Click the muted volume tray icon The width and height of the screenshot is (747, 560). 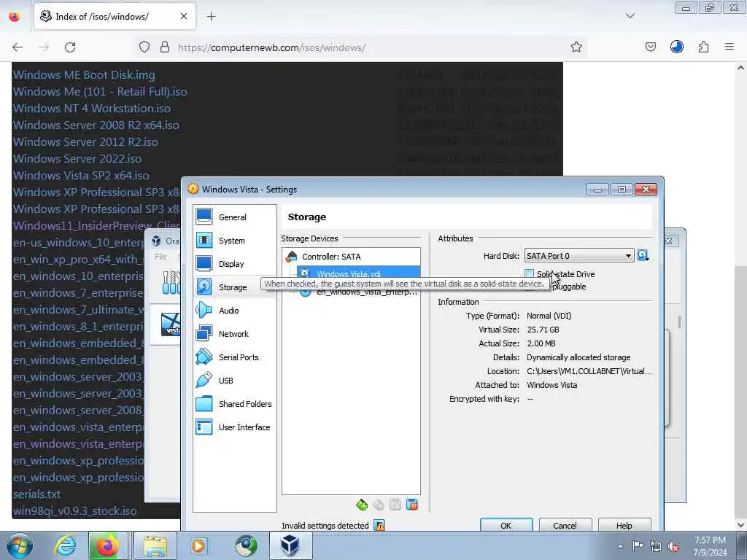(x=674, y=547)
